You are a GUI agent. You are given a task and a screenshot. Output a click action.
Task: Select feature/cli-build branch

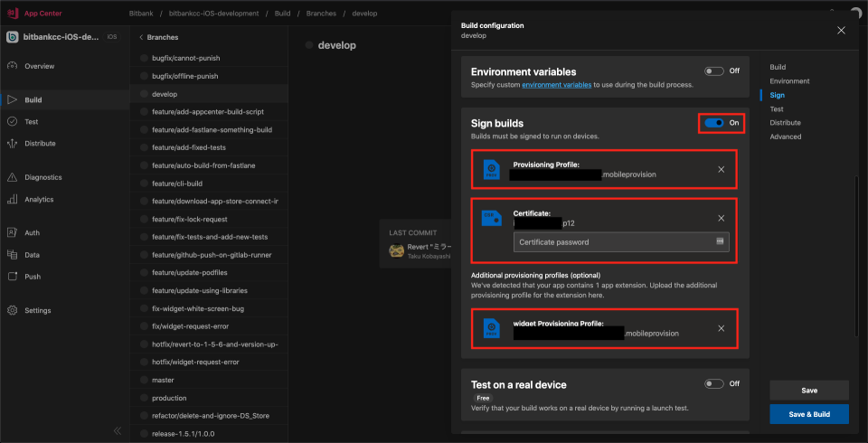pos(209,184)
